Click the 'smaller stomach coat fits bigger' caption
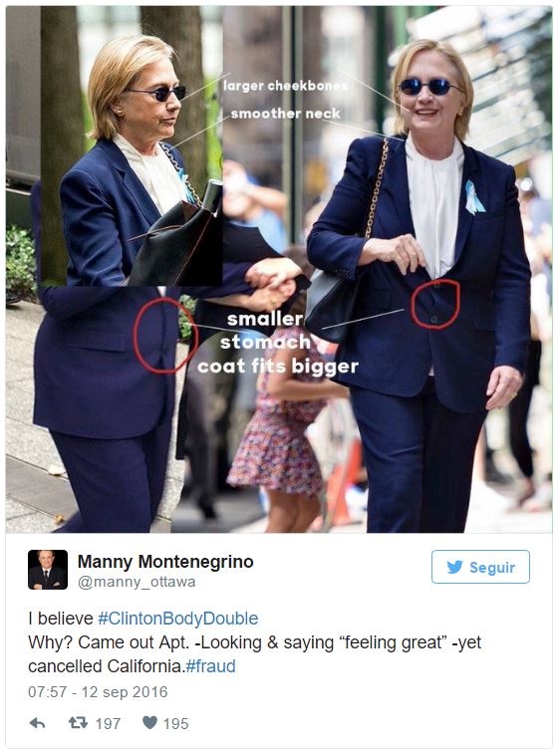This screenshot has height=755, width=560. tap(278, 343)
